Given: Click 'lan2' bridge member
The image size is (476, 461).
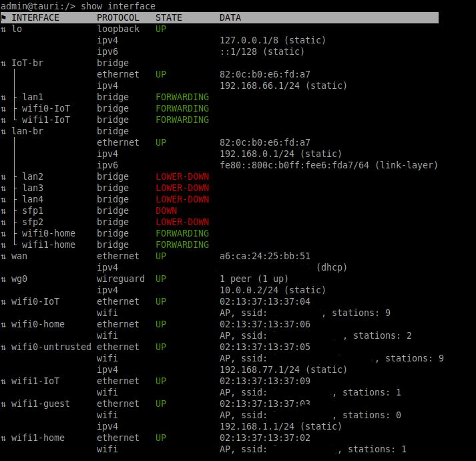Looking at the screenshot, I should [33, 176].
